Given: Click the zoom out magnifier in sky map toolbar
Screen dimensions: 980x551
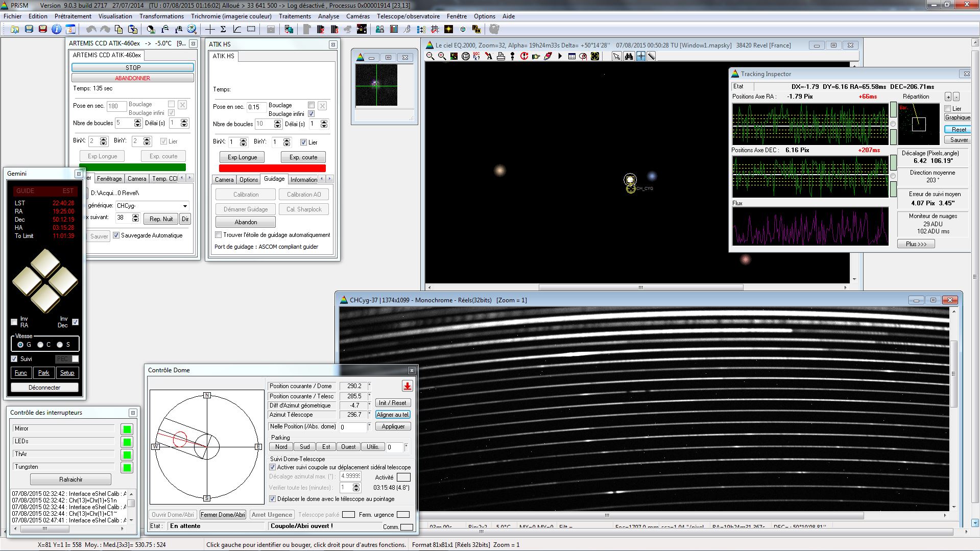Looking at the screenshot, I should click(x=430, y=56).
